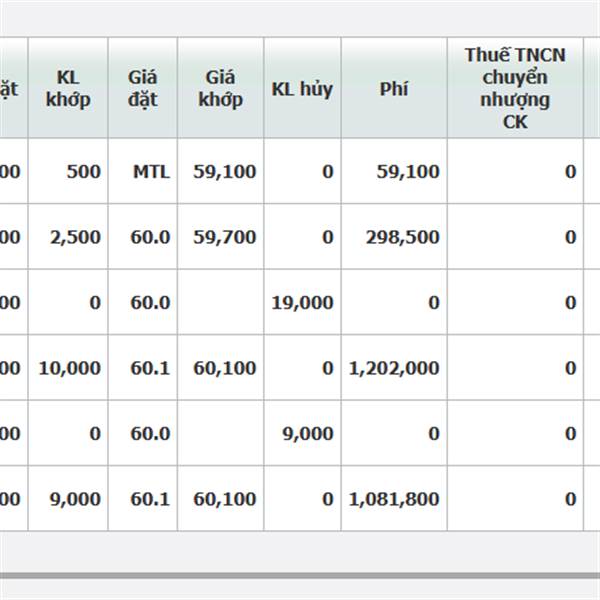Select the KL hủy cell showing 19,000

click(x=302, y=302)
